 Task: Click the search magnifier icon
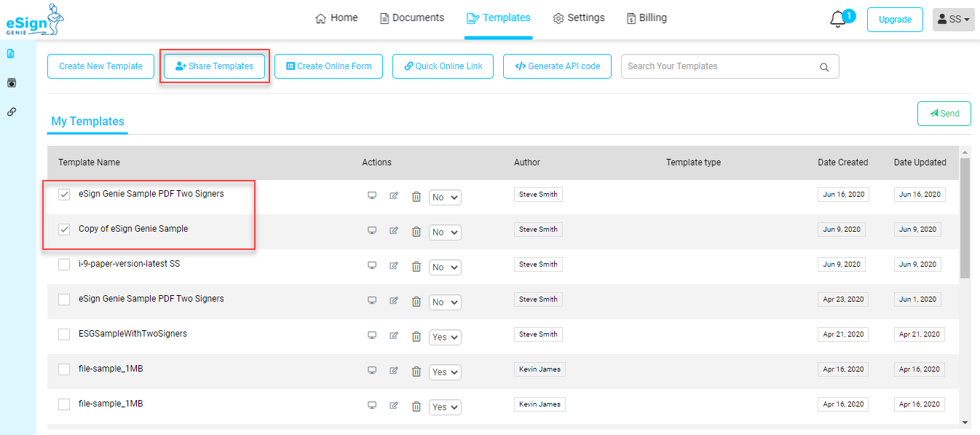(x=824, y=67)
